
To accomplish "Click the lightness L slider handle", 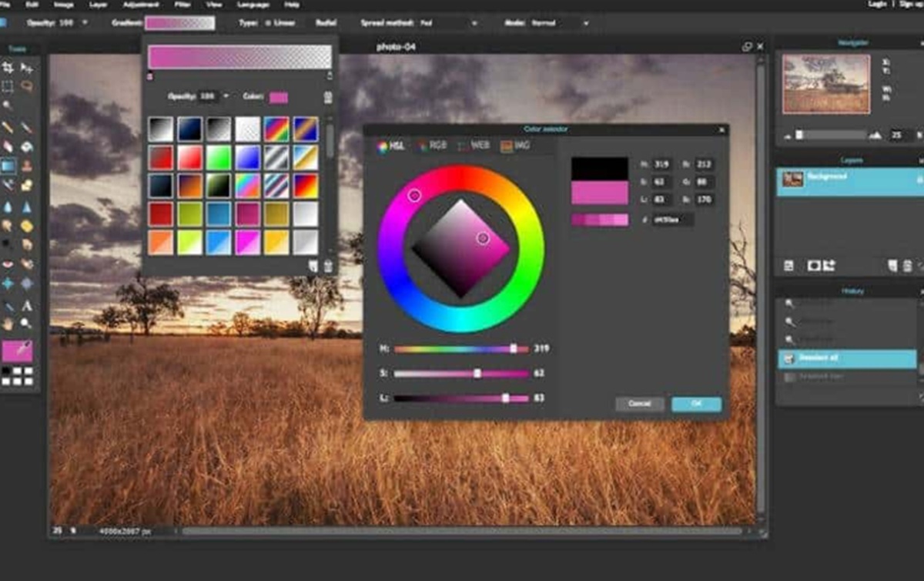I will tap(506, 398).
